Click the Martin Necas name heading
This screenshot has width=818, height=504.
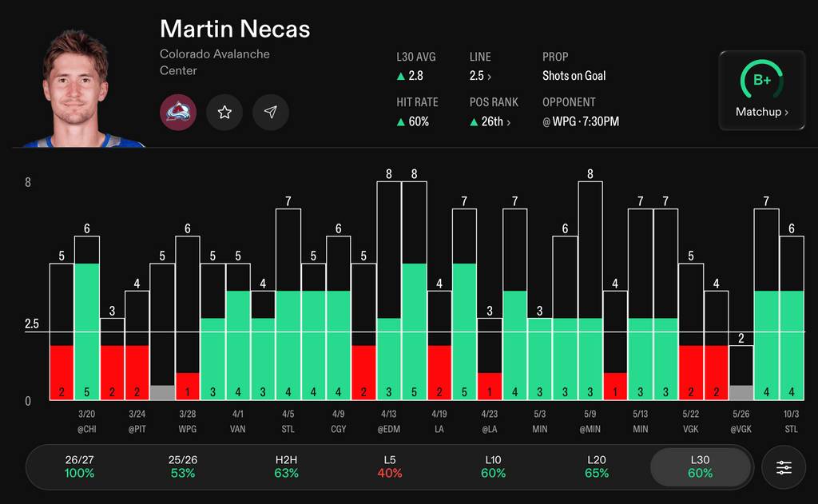click(235, 30)
